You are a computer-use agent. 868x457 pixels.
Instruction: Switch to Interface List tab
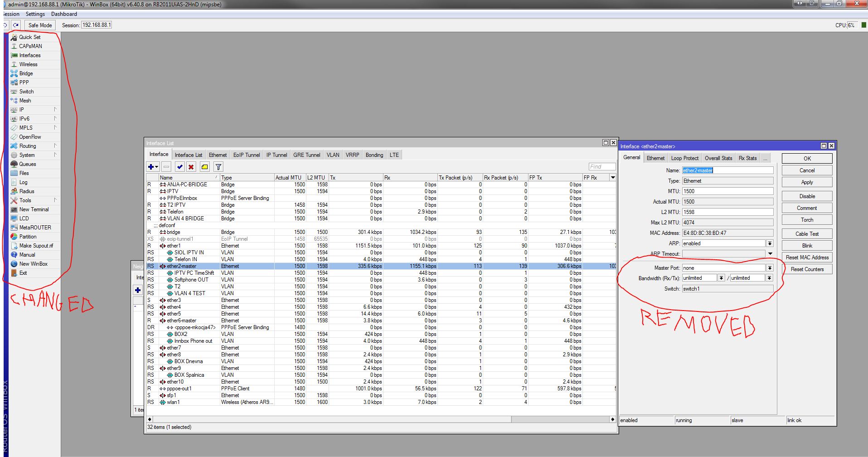pyautogui.click(x=189, y=155)
